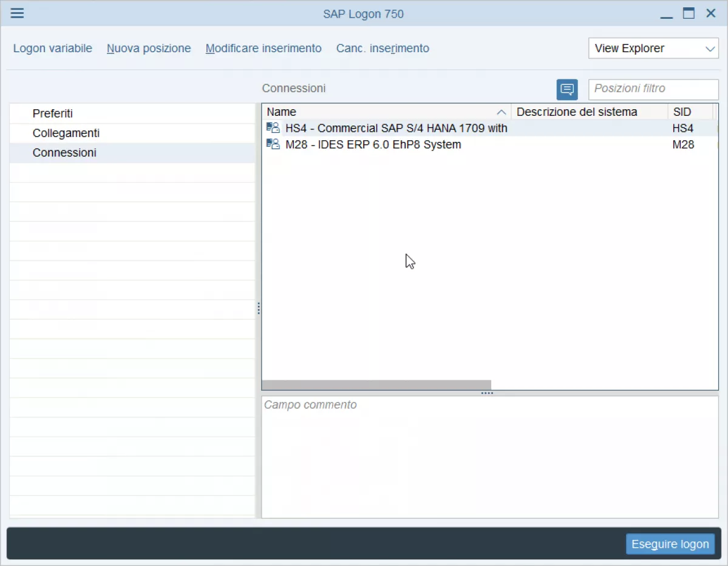Click the M28 SID cell
Screen dimensions: 728x566
[683, 145]
